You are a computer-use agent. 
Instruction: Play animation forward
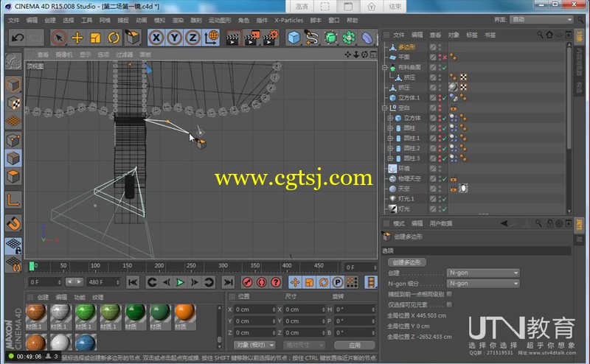pos(180,282)
